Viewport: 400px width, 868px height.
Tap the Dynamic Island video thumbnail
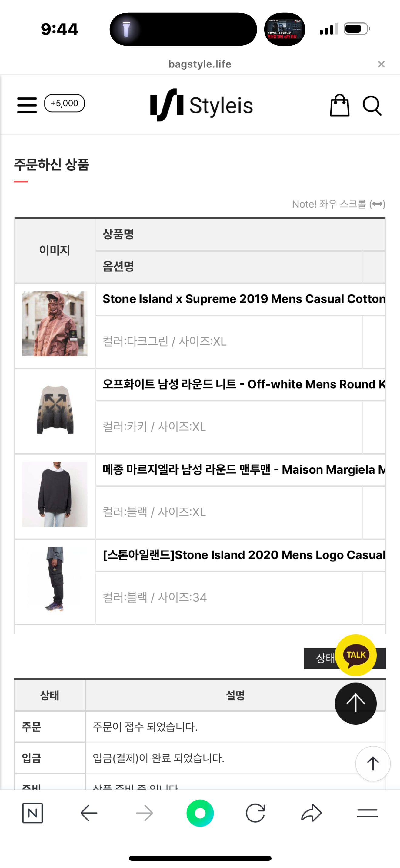pyautogui.click(x=284, y=29)
